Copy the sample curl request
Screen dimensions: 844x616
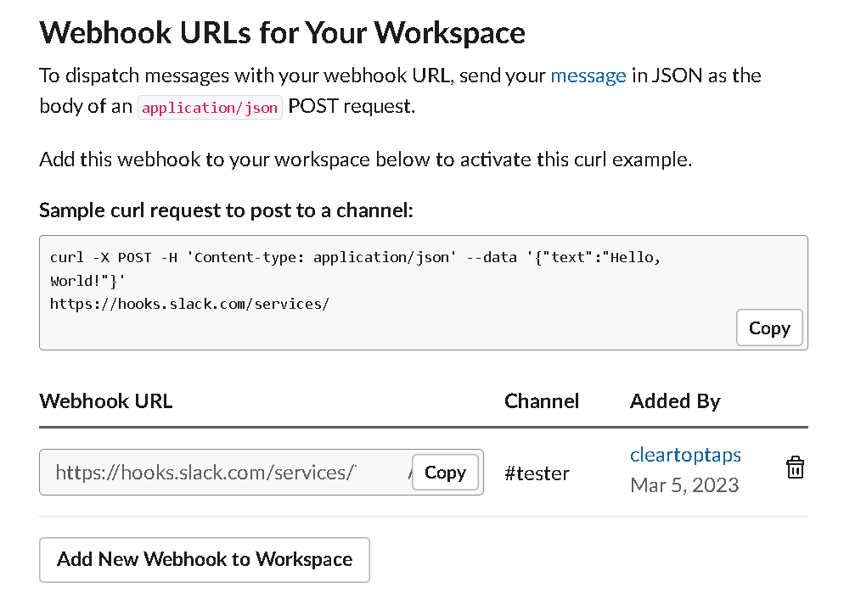[x=768, y=328]
